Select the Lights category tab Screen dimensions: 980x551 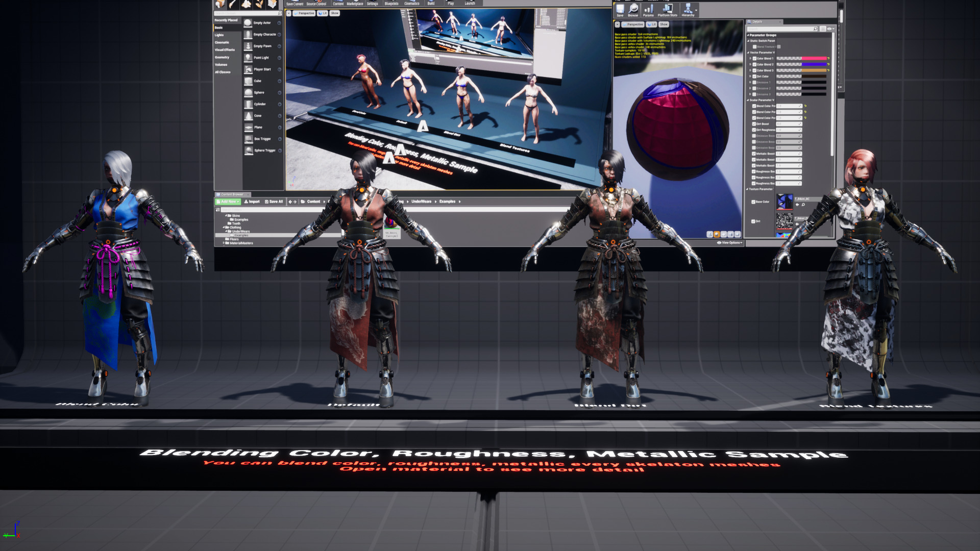point(219,35)
